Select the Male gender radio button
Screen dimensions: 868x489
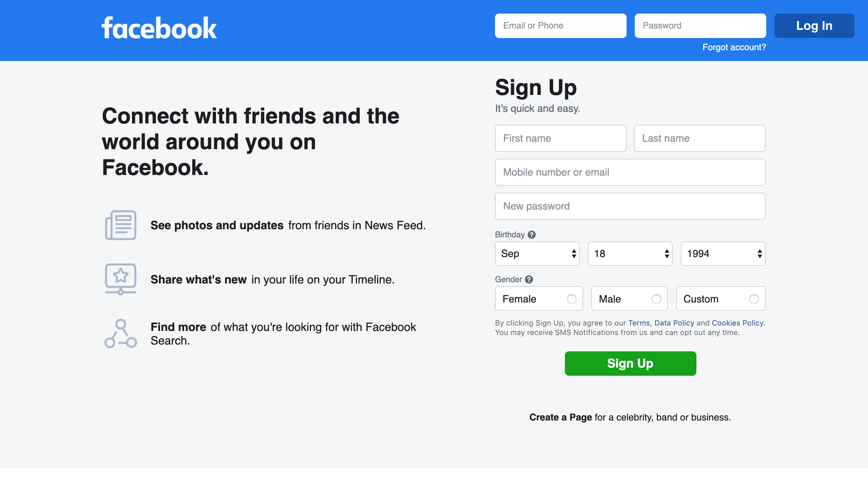pyautogui.click(x=656, y=299)
